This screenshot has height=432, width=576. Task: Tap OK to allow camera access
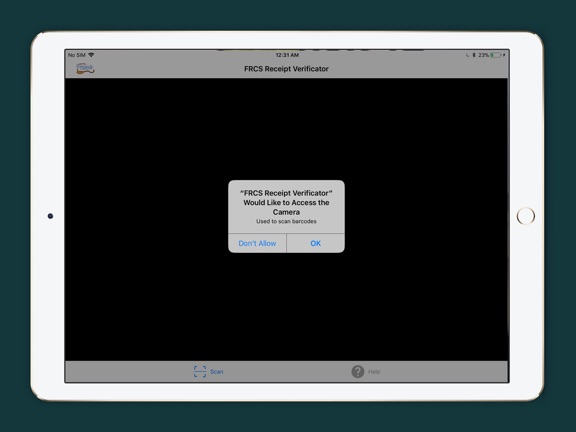(316, 243)
